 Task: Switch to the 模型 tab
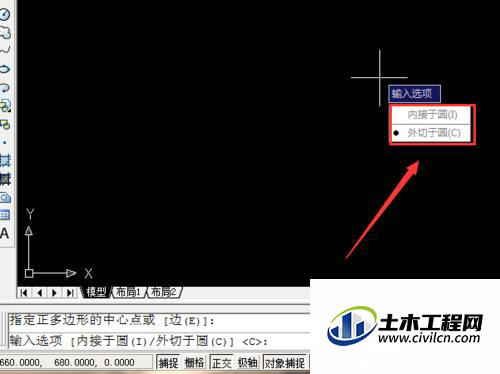click(96, 292)
